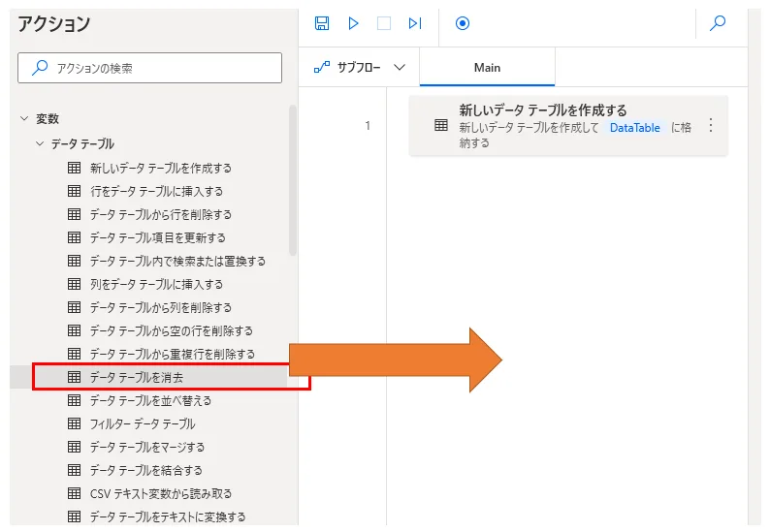770x532 pixels.
Task: Open the more options menu on step 1
Action: point(710,125)
